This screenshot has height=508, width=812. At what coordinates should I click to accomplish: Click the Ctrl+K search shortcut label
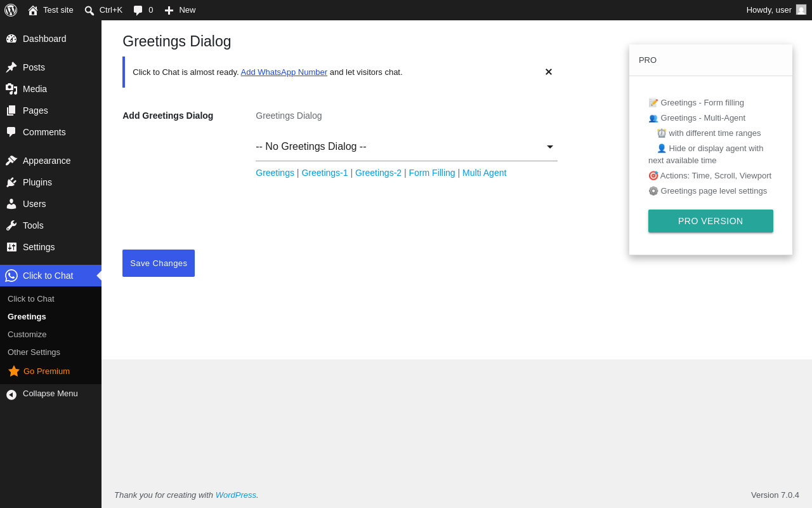pyautogui.click(x=111, y=10)
